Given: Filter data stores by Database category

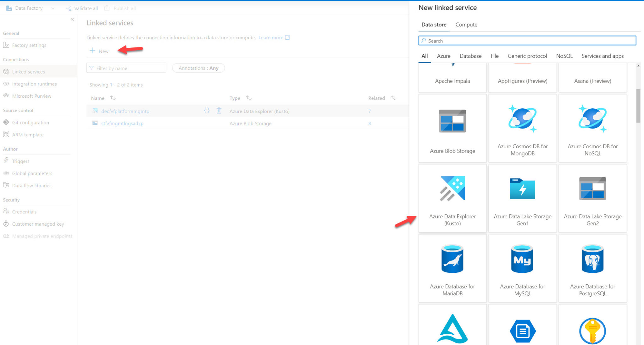Looking at the screenshot, I should 470,56.
